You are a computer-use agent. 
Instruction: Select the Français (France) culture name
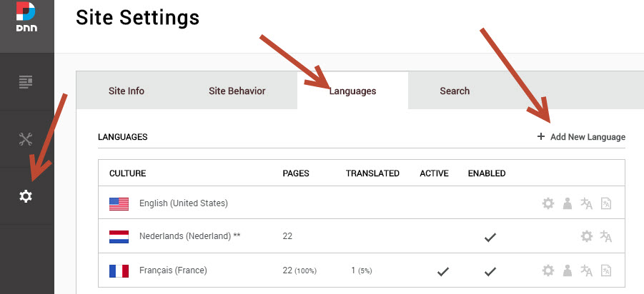tap(173, 270)
